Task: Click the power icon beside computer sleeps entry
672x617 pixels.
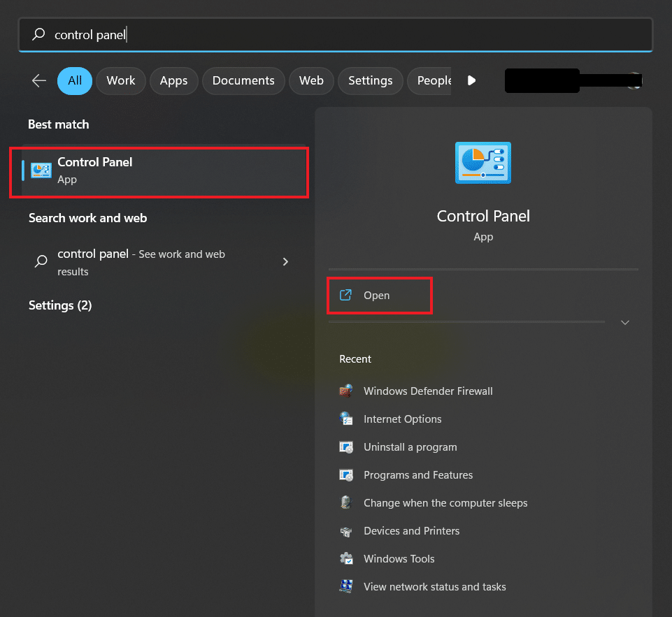Action: [x=346, y=502]
